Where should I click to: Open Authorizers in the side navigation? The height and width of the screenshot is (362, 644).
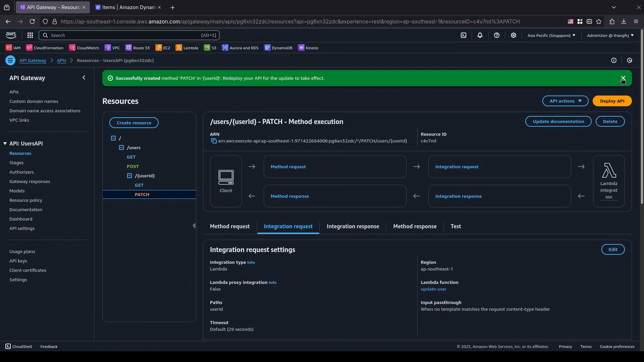21,172
